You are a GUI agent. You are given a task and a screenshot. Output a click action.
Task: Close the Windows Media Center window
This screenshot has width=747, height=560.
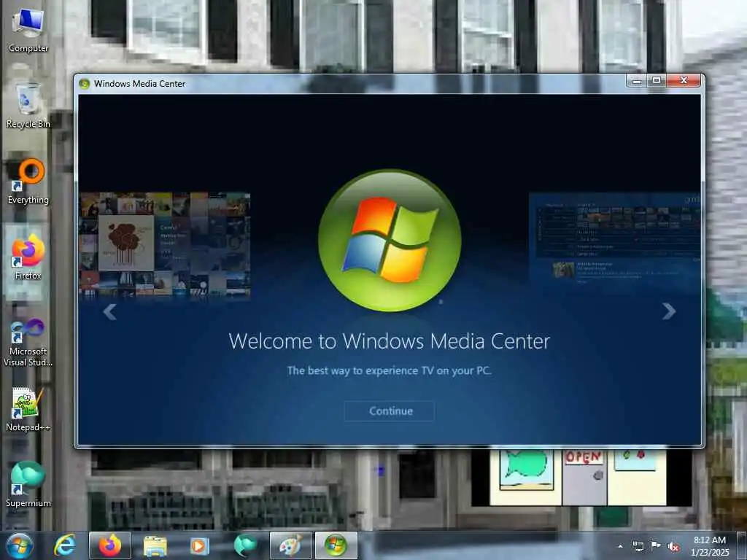pos(684,80)
